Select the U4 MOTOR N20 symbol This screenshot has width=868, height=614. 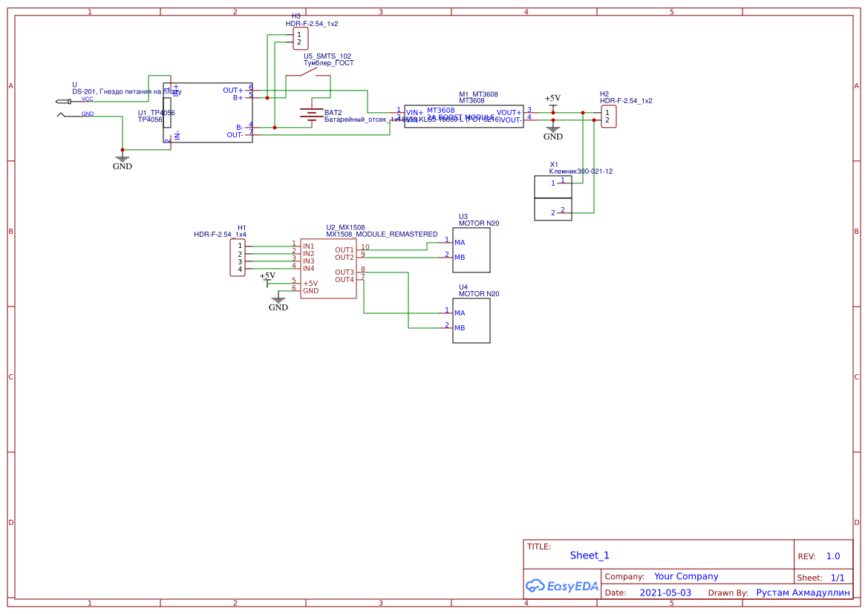471,320
